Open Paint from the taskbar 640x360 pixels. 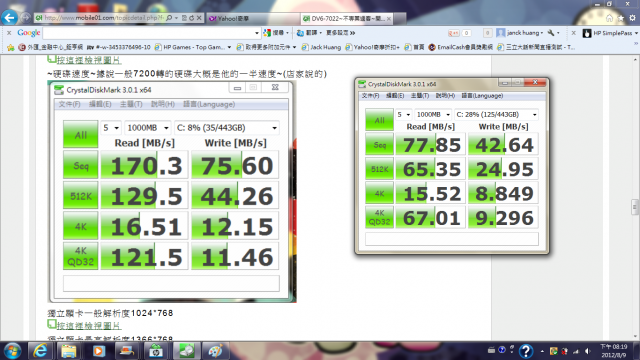215,351
